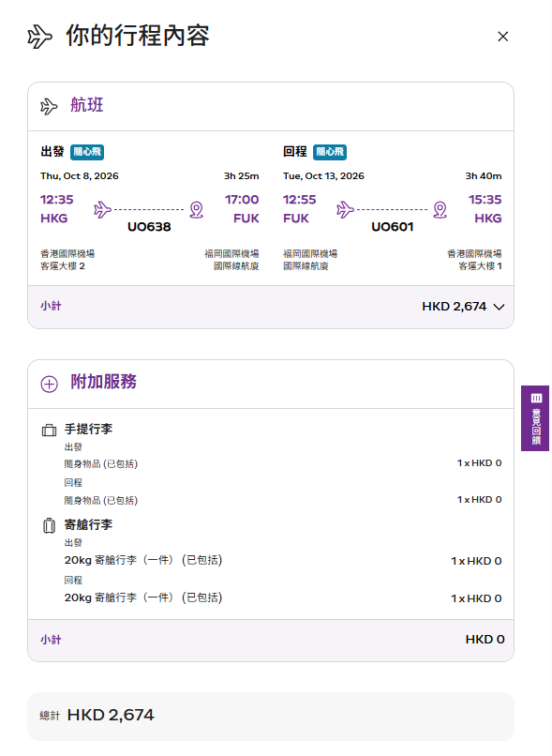Image resolution: width=552 pixels, height=756 pixels.
Task: Click the 總計 HKD 2,674 total amount
Action: tap(111, 715)
